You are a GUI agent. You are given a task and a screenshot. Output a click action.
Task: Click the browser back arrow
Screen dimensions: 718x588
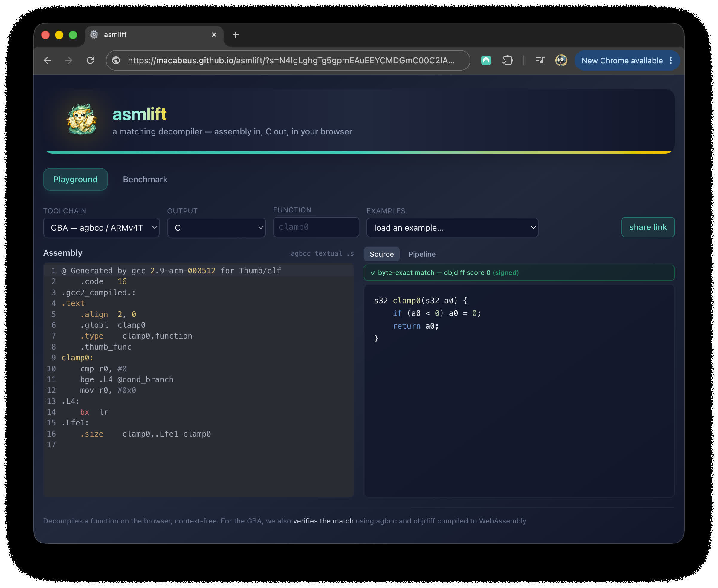point(48,60)
